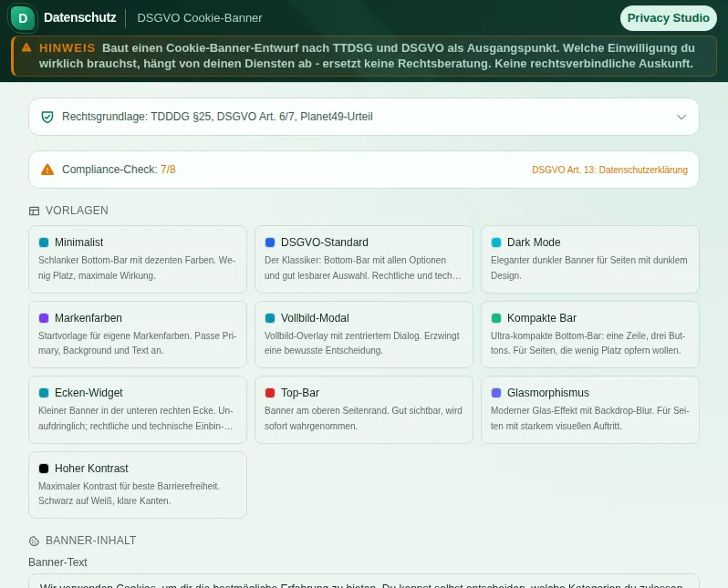Click the VORLAGEN section heading
The image size is (728, 588).
(77, 211)
